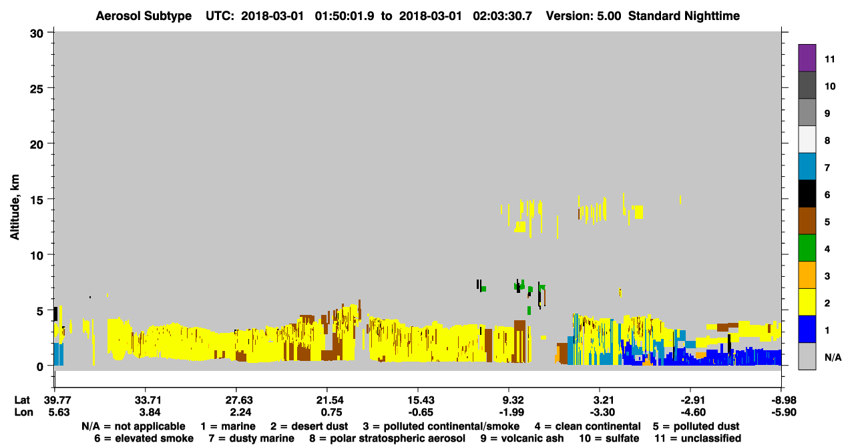
Task: Click the brown swatch labeled 5
Action: pos(807,221)
